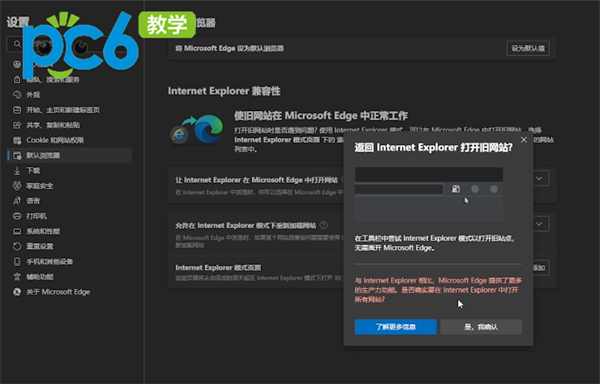The height and width of the screenshot is (384, 600).
Task: Click the IE mode toolbar illustration in dialog
Action: 429,195
